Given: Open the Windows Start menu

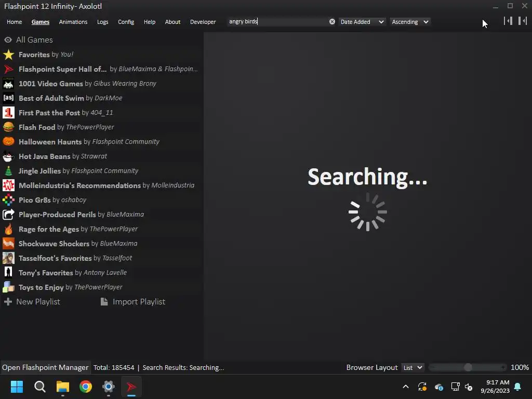Looking at the screenshot, I should (17, 387).
